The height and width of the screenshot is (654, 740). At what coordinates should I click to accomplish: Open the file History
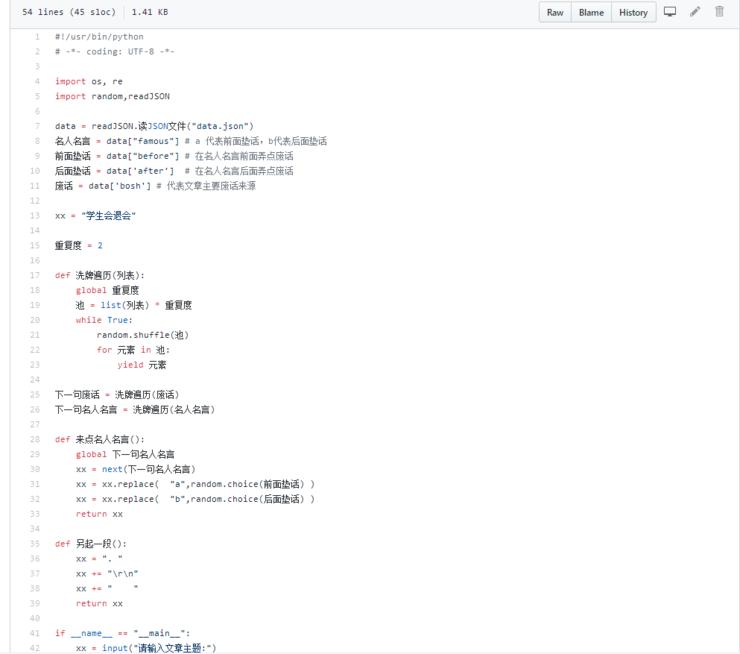(633, 13)
